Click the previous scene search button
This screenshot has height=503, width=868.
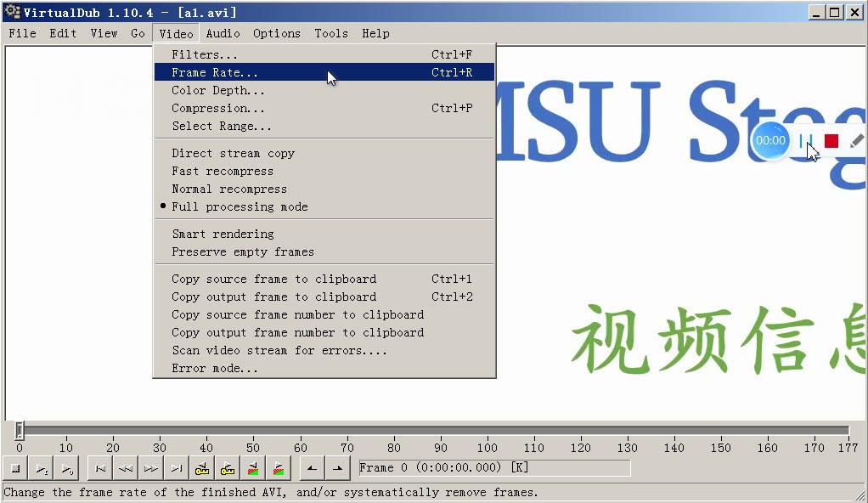253,468
